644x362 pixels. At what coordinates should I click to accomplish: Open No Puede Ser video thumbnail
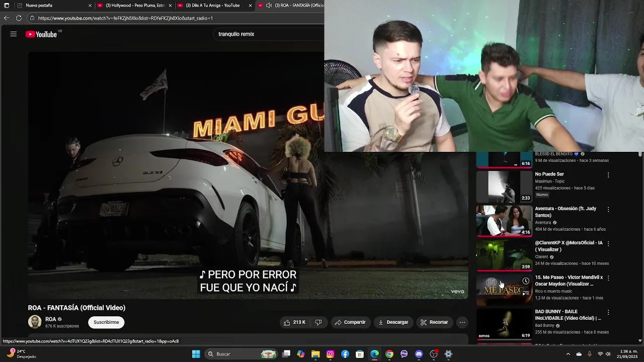504,186
